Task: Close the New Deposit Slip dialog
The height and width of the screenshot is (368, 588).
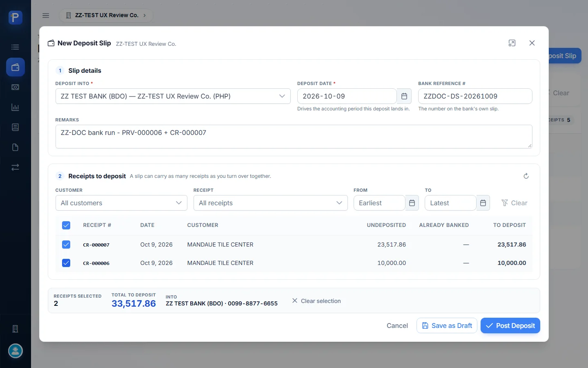Action: click(532, 43)
